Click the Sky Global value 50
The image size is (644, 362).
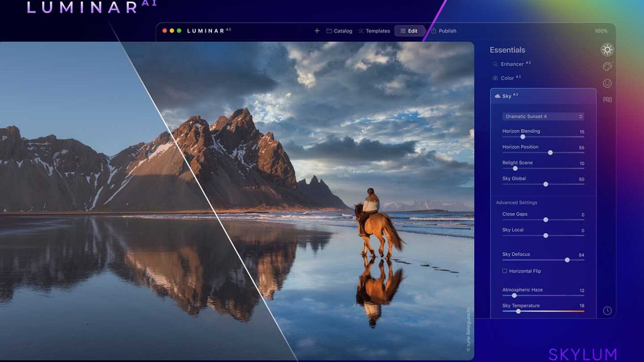point(581,179)
